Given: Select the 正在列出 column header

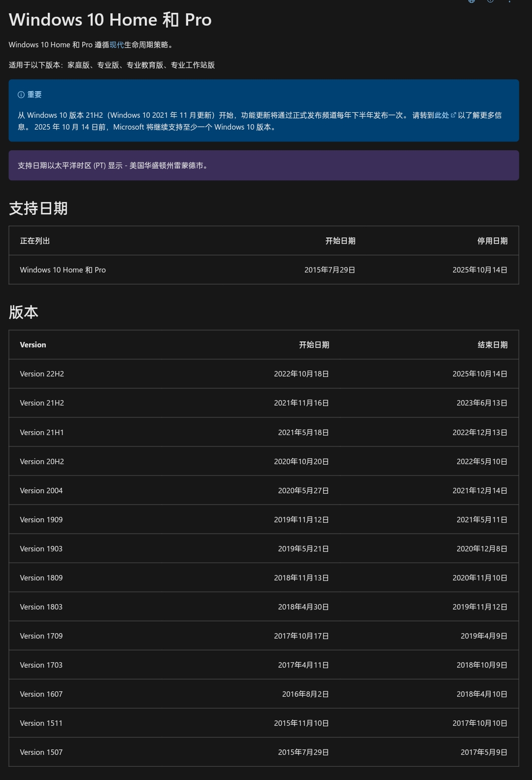Looking at the screenshot, I should [x=35, y=241].
